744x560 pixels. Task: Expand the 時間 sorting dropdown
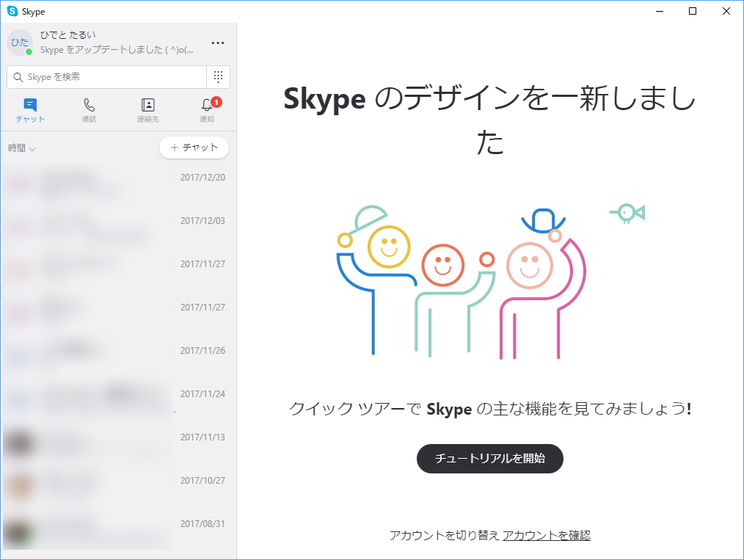click(x=18, y=148)
